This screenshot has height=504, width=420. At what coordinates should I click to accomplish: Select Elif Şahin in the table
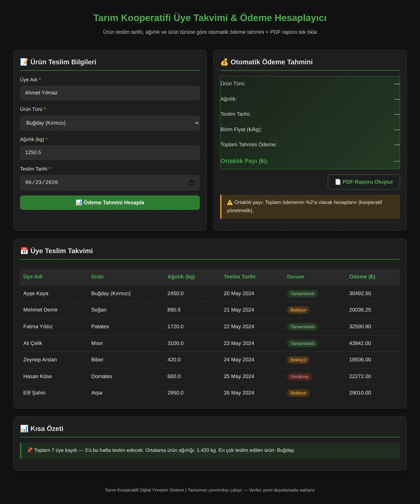tap(34, 393)
